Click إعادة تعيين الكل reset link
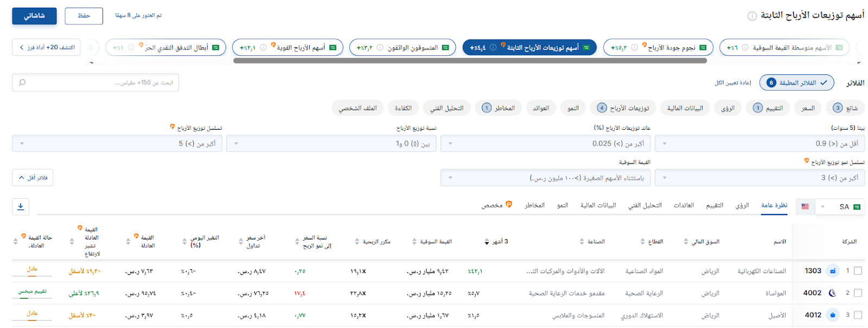 [x=732, y=83]
